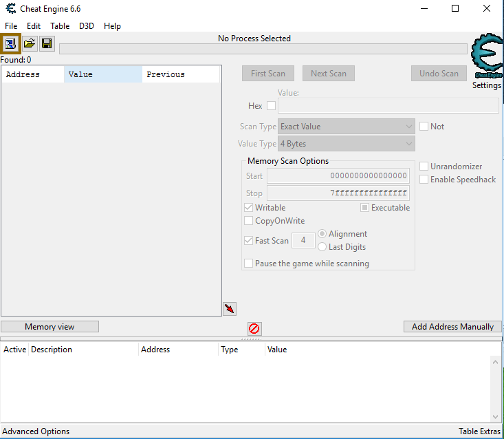Screen dimensions: 504x439
Task: Click the Next Scan button
Action: tap(329, 74)
